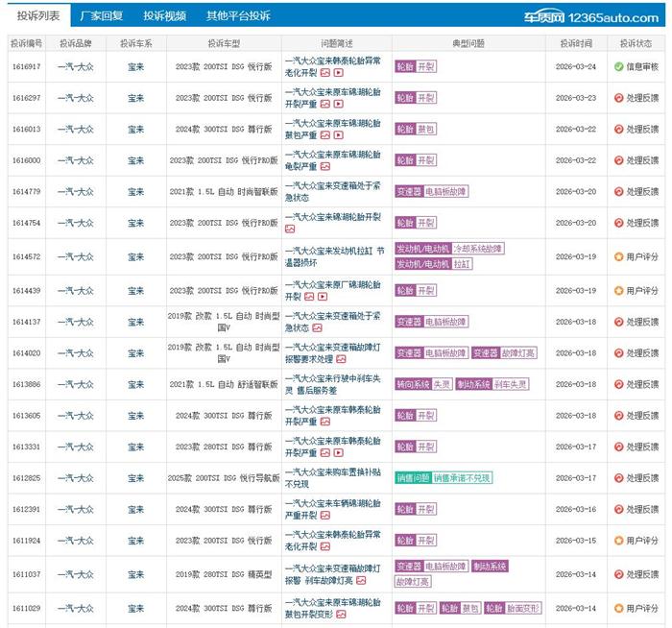Select the 投诉列表 tab
Viewport: 672px width, 628px height.
pyautogui.click(x=36, y=16)
